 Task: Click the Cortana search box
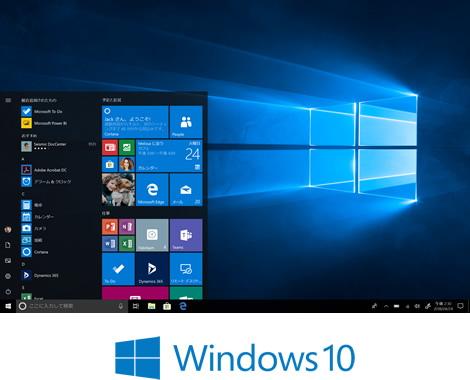click(x=72, y=306)
